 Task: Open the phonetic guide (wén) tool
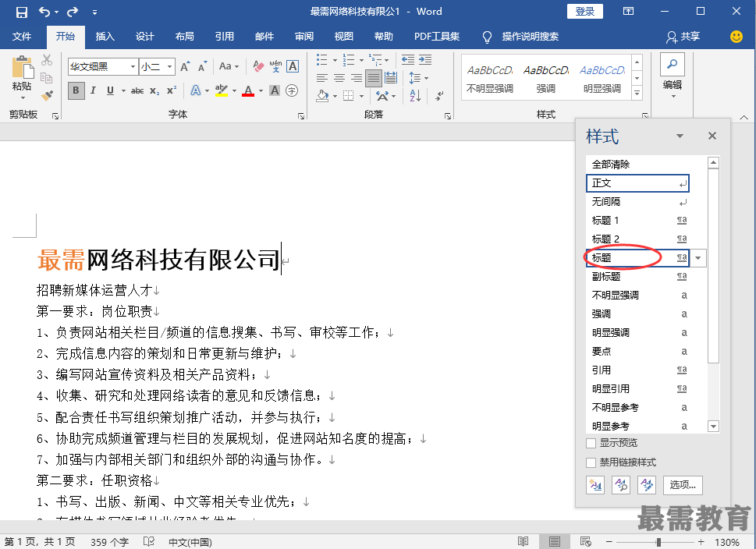click(x=275, y=66)
